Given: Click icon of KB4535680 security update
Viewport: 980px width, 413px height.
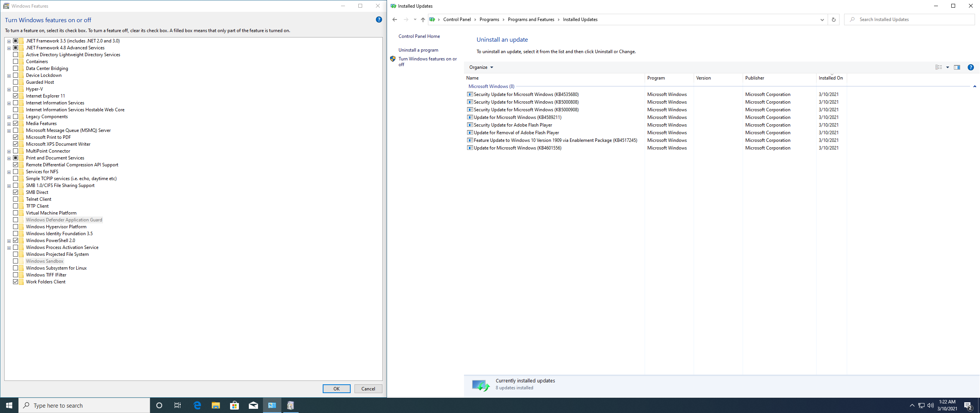Looking at the screenshot, I should tap(470, 94).
